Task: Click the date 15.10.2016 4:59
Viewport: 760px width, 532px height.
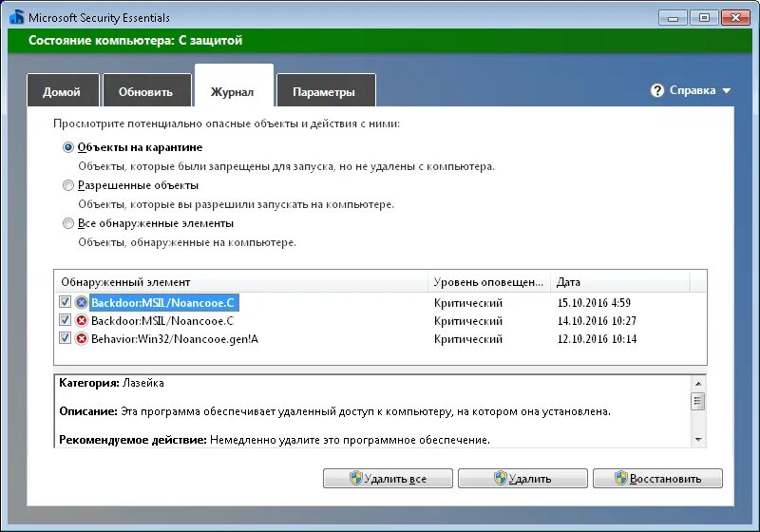Action: [x=594, y=303]
